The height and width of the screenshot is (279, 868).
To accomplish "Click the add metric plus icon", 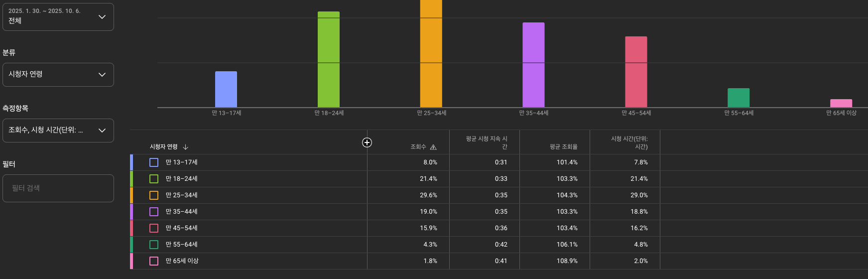I will tap(367, 142).
